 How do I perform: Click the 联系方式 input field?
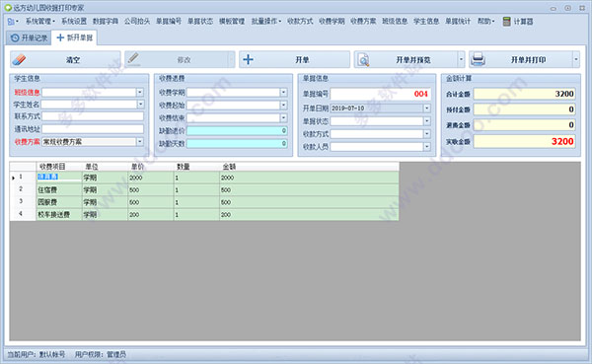click(x=93, y=116)
